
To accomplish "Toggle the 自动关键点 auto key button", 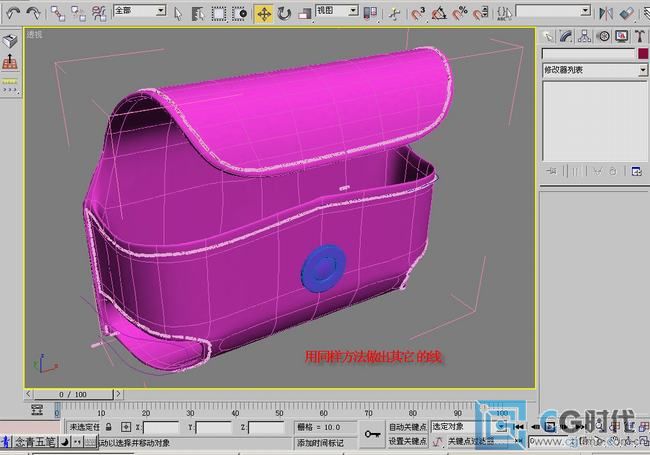I will (x=407, y=427).
